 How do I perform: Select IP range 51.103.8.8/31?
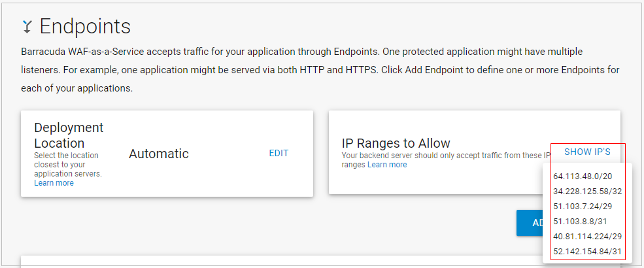pos(580,222)
